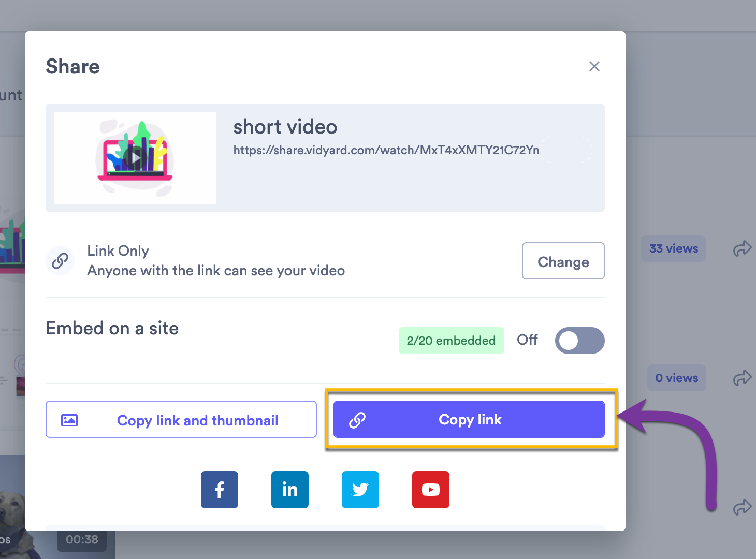
Task: Publish the video via the YouTube icon
Action: click(431, 490)
